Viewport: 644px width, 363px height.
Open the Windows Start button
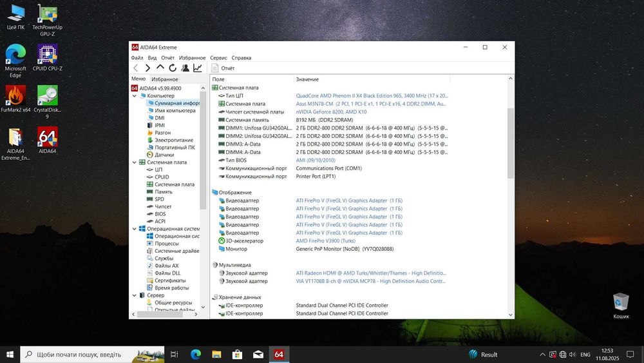coord(10,355)
